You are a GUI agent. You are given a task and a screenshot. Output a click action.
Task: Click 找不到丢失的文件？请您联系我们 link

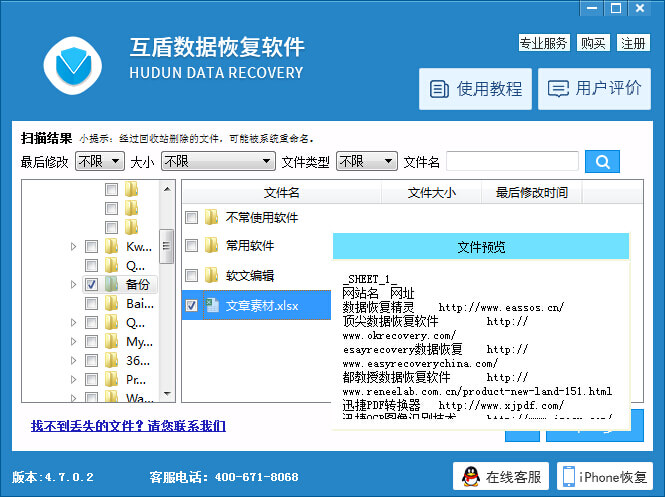coord(128,425)
